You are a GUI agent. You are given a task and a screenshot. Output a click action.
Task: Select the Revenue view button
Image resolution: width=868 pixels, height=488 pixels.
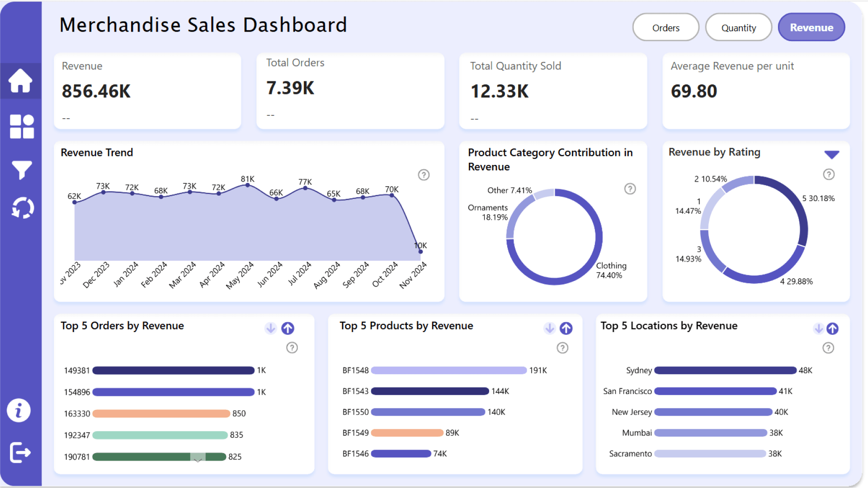click(811, 28)
